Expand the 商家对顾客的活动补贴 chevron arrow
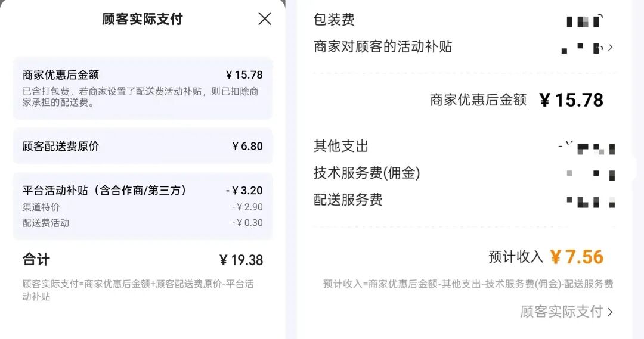Viewport: 644px width, 339px height. coord(609,48)
